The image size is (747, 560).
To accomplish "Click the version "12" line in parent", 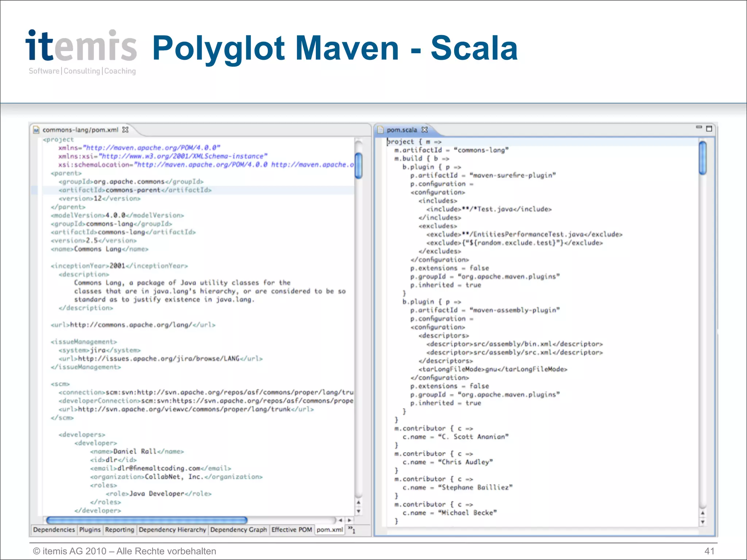I will pos(100,198).
